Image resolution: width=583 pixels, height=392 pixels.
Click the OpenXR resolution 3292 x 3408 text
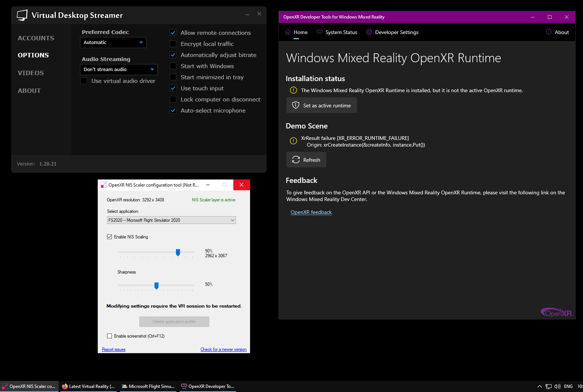(x=135, y=200)
